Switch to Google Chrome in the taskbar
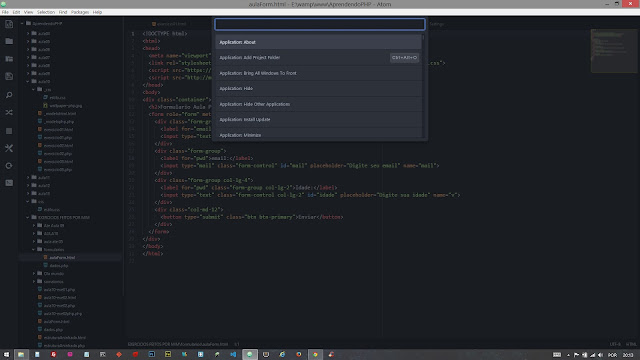 [315, 355]
